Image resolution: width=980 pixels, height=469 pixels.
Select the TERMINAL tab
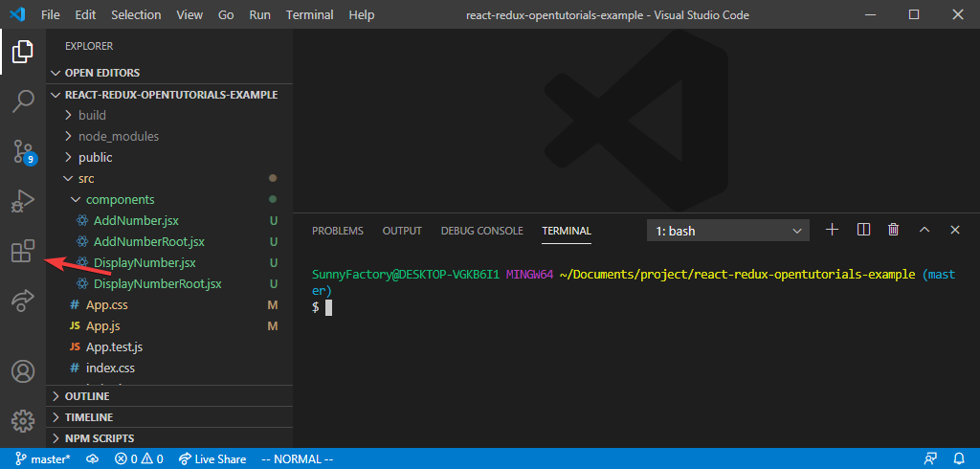(567, 231)
